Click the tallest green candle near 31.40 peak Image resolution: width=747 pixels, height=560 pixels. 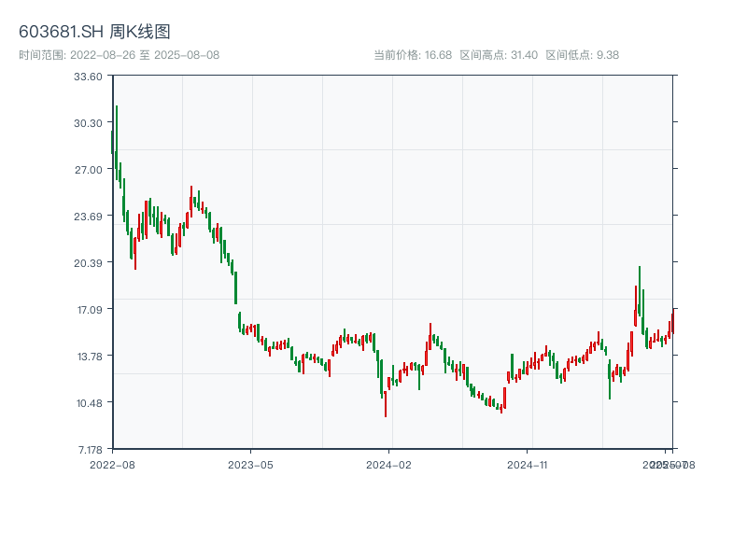(x=117, y=140)
